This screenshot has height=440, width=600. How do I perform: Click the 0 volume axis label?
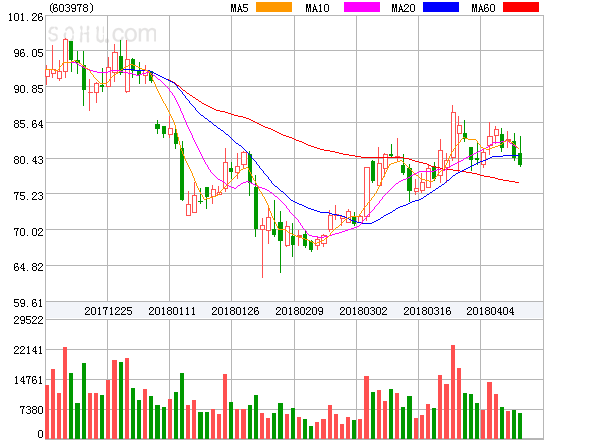[41, 434]
